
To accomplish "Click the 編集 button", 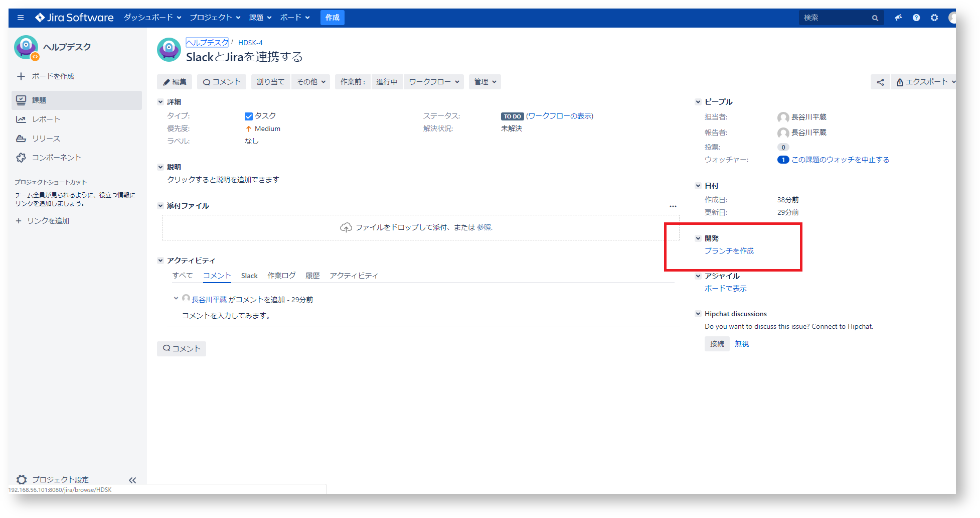I will point(175,82).
